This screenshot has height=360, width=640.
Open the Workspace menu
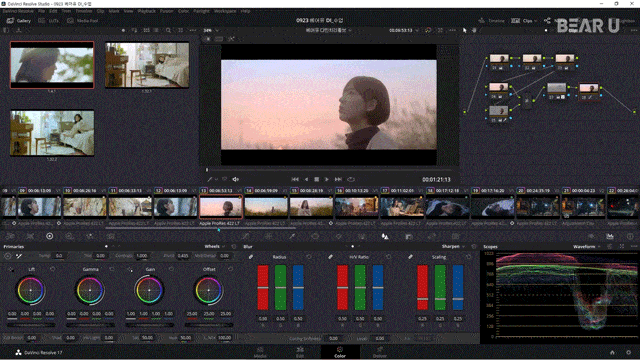(x=225, y=11)
